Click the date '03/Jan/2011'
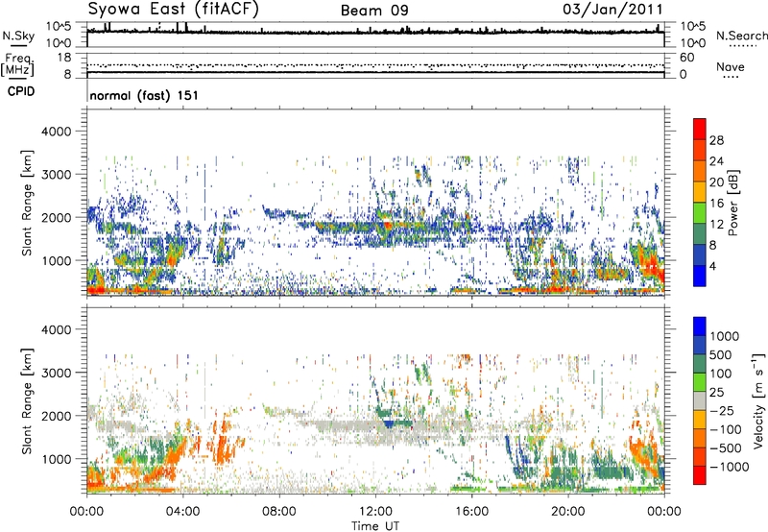768x532 pixels. (x=612, y=10)
